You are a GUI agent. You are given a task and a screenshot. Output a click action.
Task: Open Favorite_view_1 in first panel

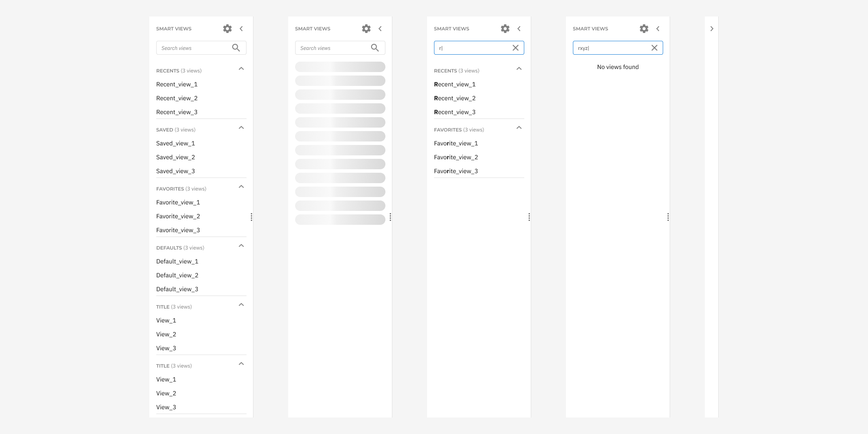click(x=178, y=202)
